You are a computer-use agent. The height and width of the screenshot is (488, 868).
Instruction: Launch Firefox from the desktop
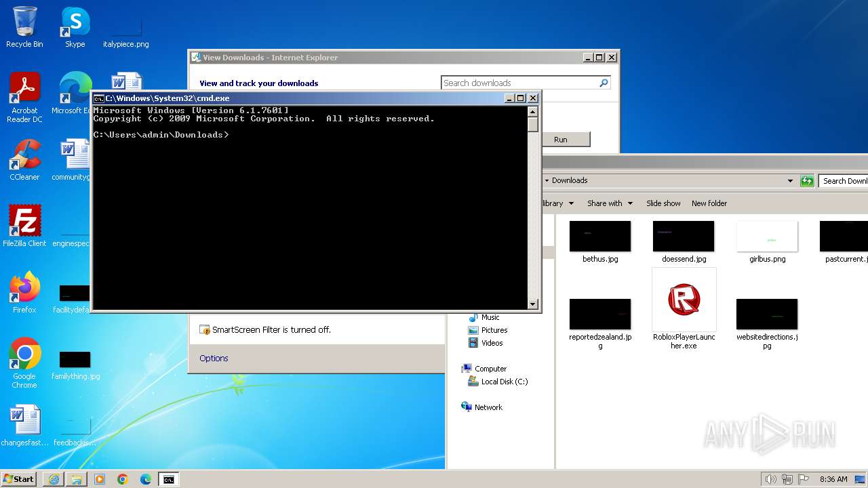coord(24,292)
